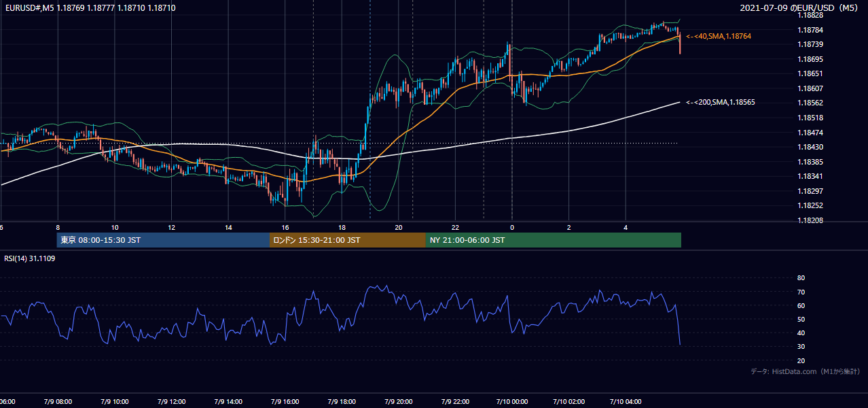Click price axis value 1.18252

pos(810,205)
